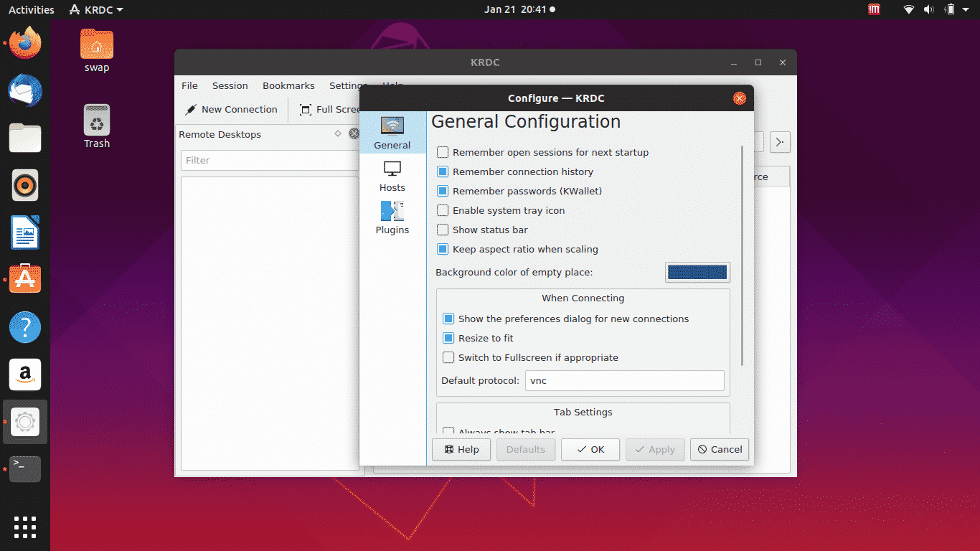Click the Full Screen toolbar icon in KRDC
Screen dimensions: 980x551
click(306, 110)
